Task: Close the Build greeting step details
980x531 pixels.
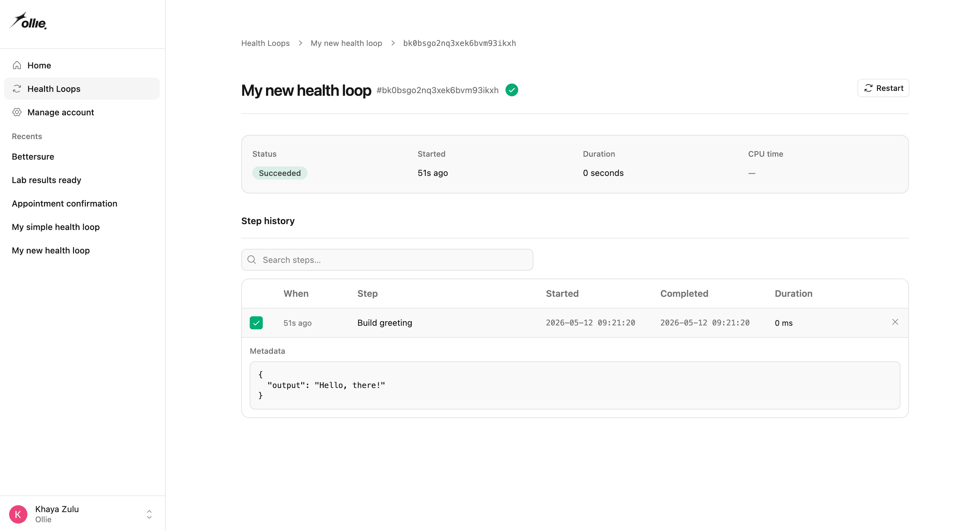Action: (x=895, y=322)
